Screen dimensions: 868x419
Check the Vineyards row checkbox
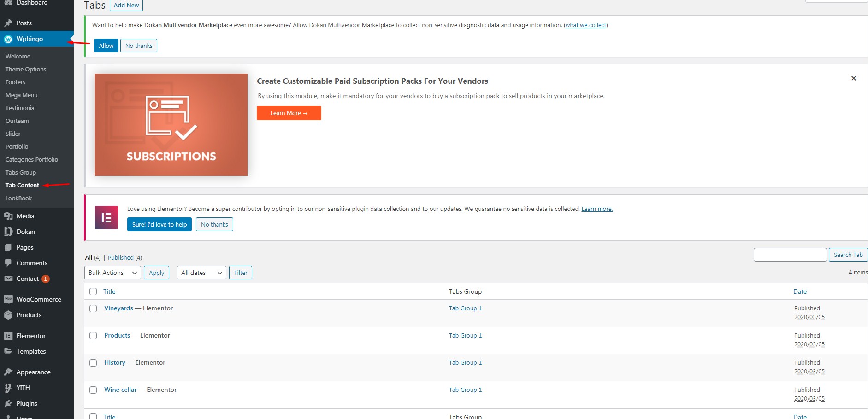[93, 308]
